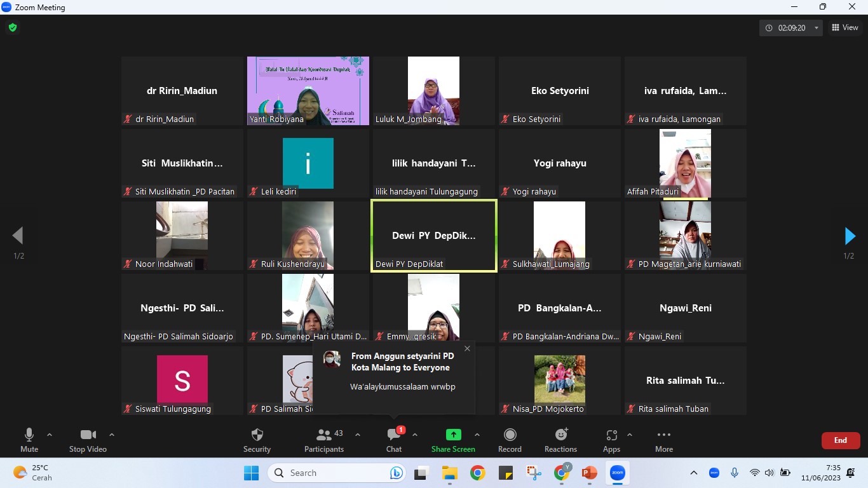The image size is (868, 488).
Task: Open the Apps panel
Action: 611,440
